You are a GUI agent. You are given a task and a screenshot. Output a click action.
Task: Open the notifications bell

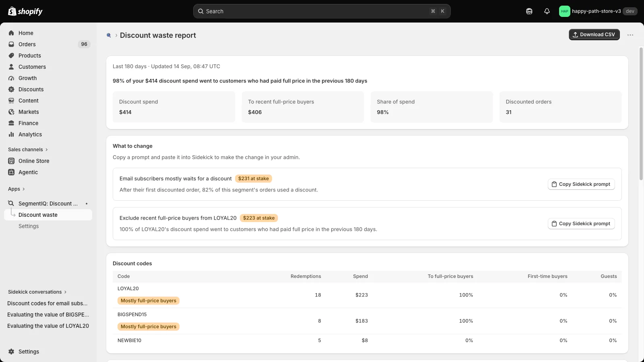tap(547, 11)
